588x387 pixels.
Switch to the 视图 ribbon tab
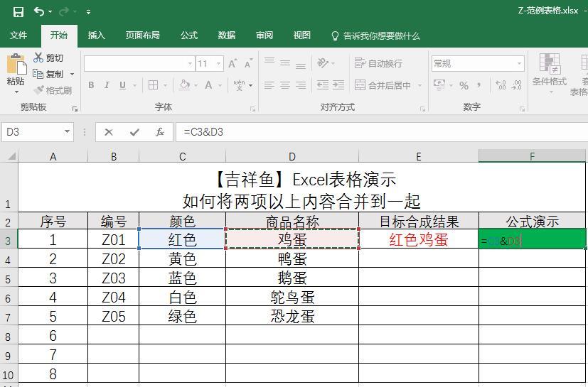click(302, 36)
